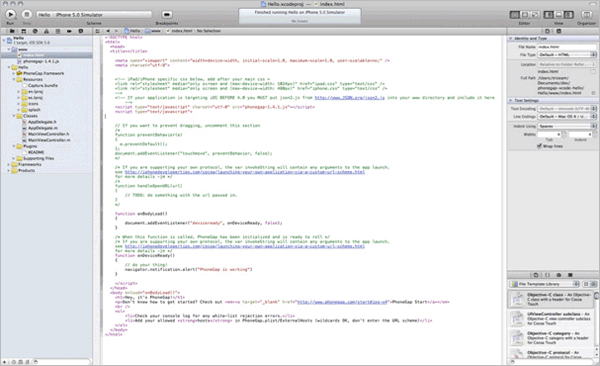Screen dimensions: 600x366
Task: Select the Version editor
Action: coord(535,15)
